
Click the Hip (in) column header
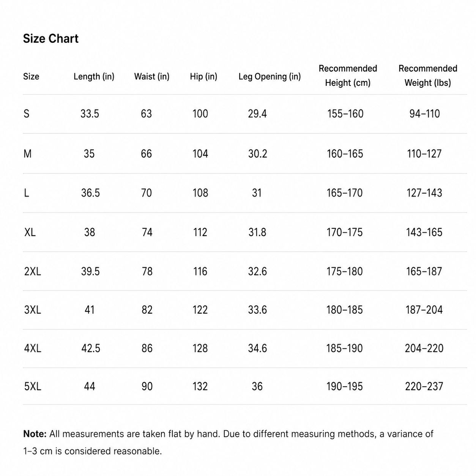click(203, 76)
